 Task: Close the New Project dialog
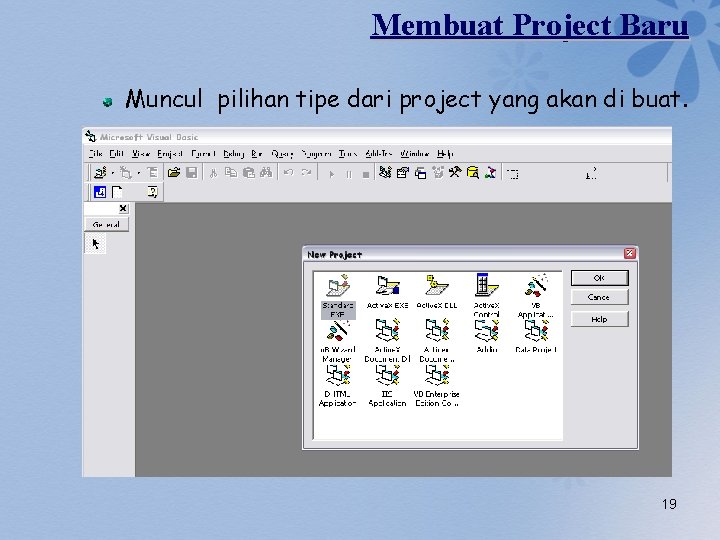pos(630,253)
